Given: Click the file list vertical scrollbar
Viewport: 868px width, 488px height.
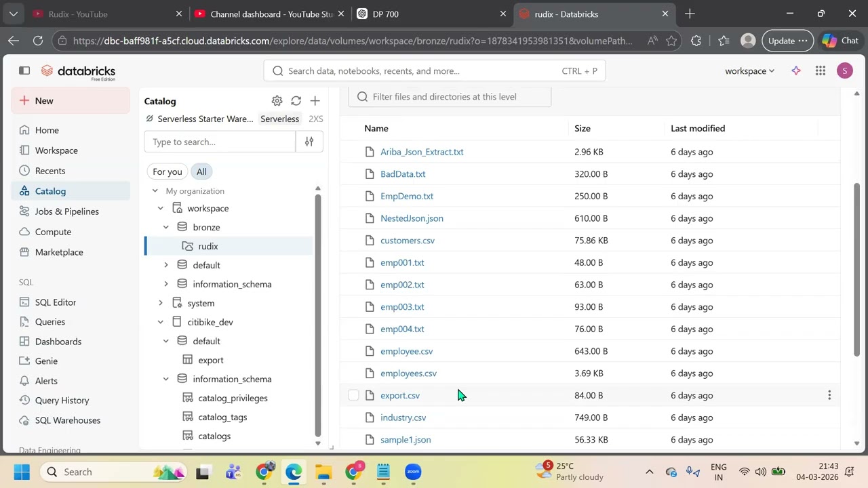Looking at the screenshot, I should coord(856,270).
